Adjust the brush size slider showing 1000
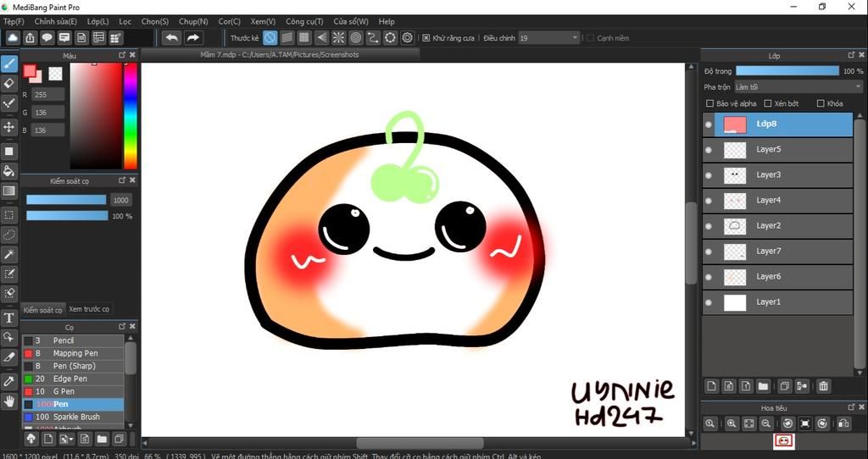 66,200
